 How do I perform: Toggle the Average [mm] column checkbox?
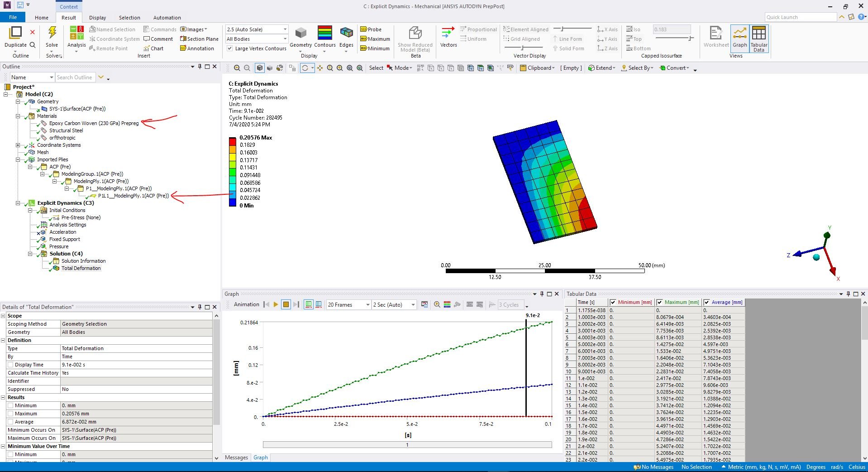pyautogui.click(x=706, y=302)
